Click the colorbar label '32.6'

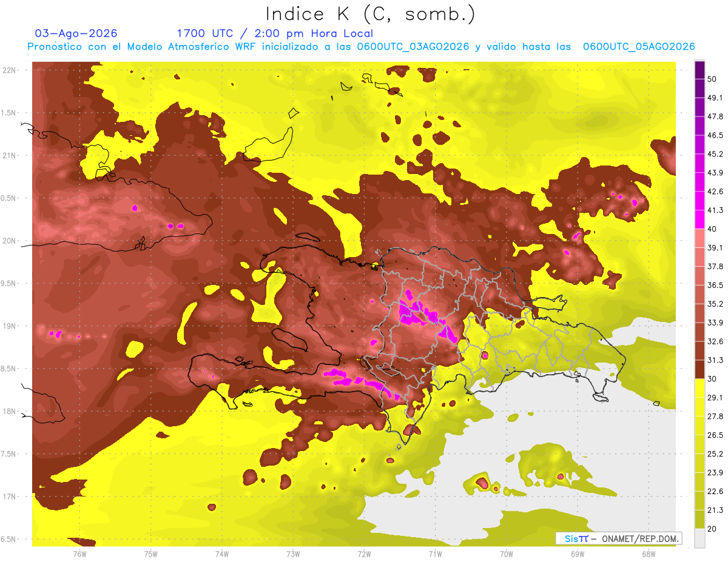coord(715,341)
